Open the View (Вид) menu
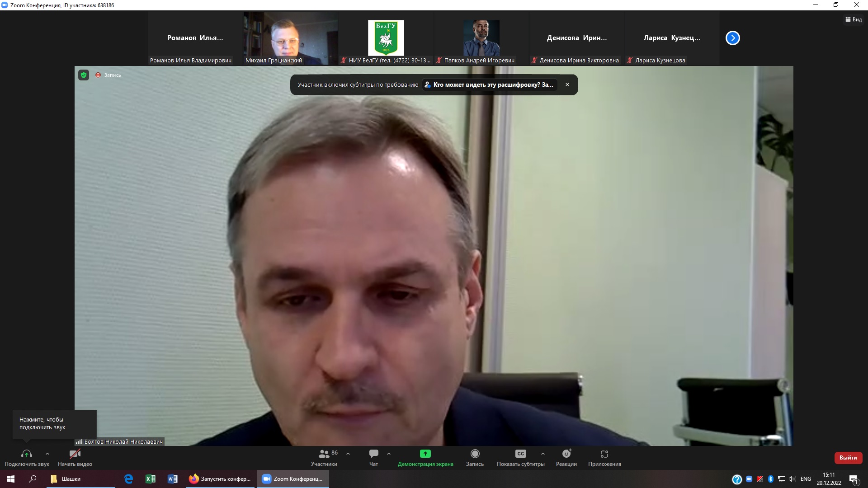Screen dimensions: 868x488 [x=854, y=19]
